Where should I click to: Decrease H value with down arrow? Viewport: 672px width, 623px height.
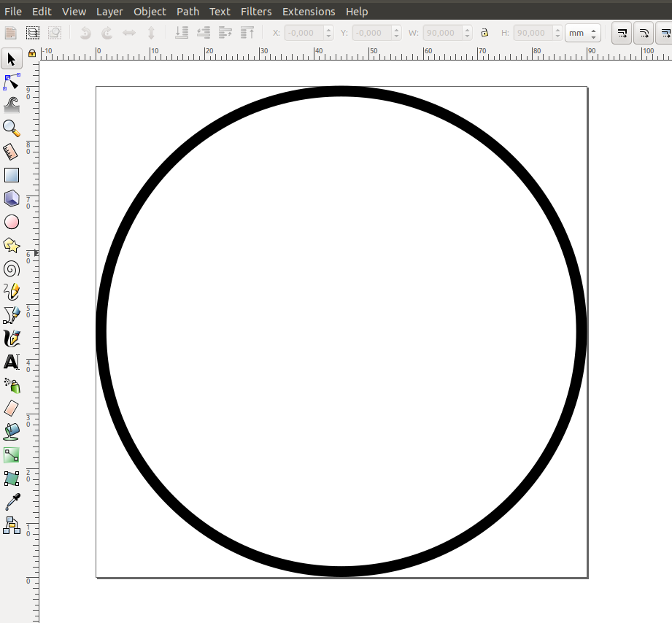[x=557, y=36]
